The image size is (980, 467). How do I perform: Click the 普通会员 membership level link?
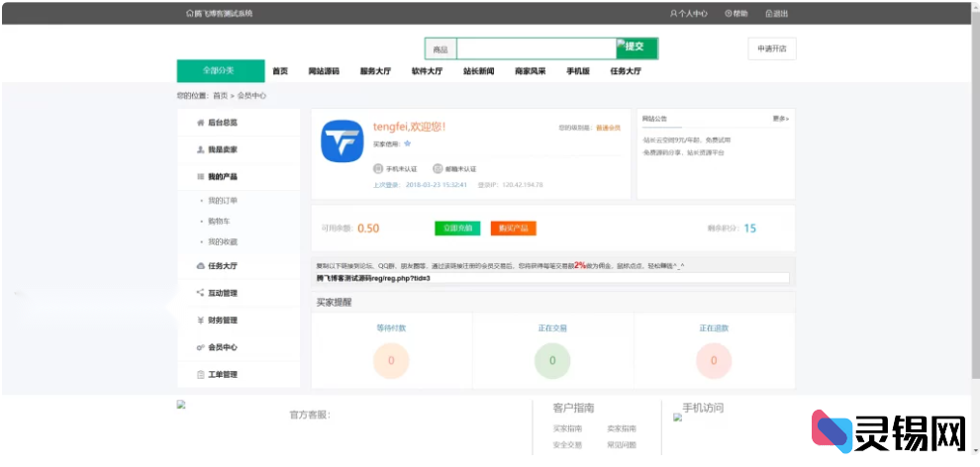click(x=608, y=128)
